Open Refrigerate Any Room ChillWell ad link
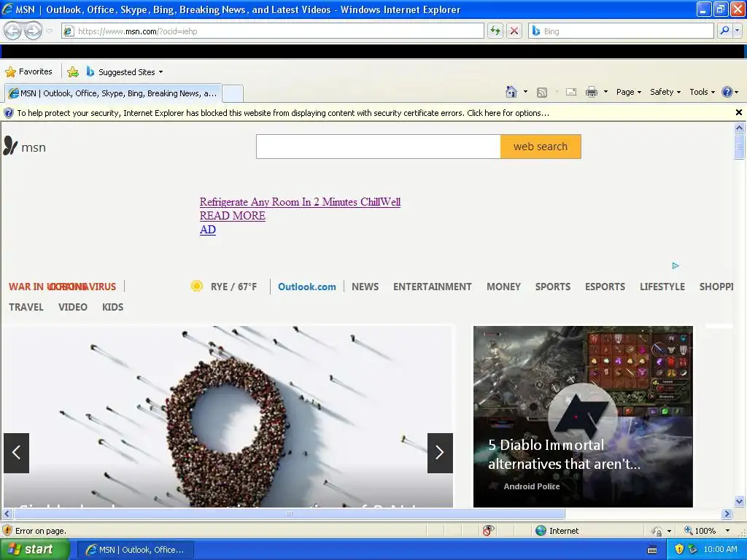 [300, 202]
